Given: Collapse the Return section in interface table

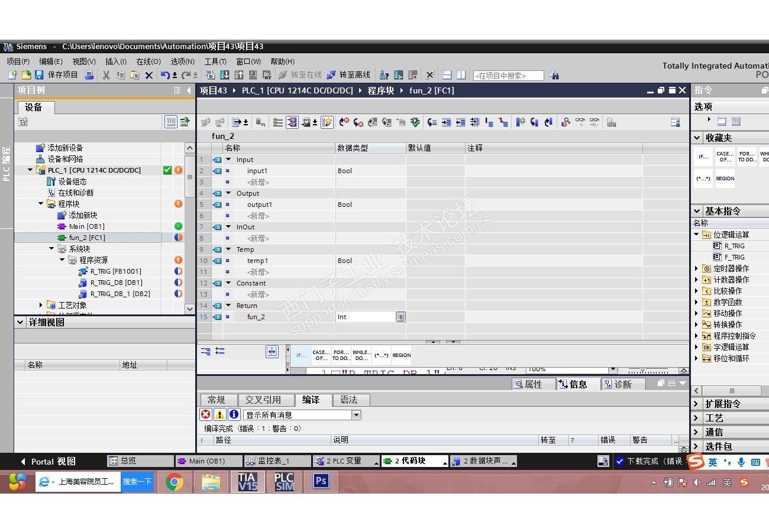Looking at the screenshot, I should pos(229,306).
